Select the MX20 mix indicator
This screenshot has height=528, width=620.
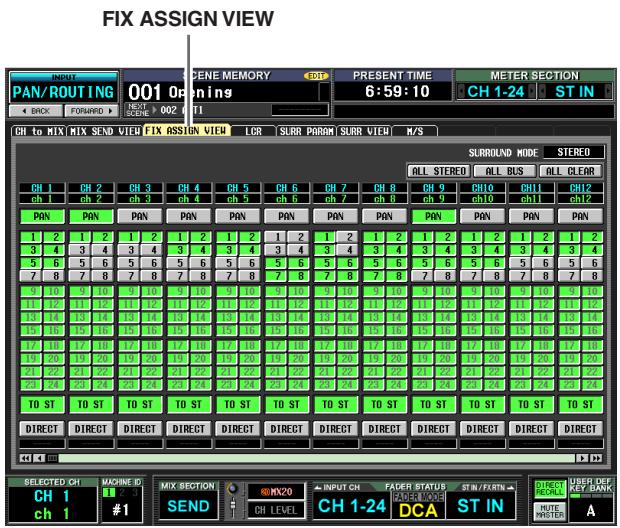pos(276,492)
